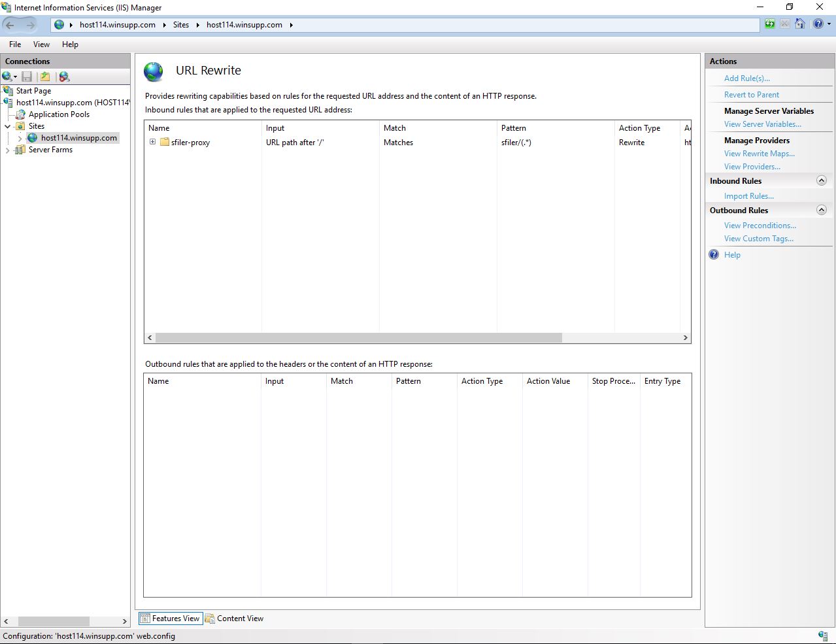836x644 pixels.
Task: Open View Providers... link
Action: (x=752, y=167)
